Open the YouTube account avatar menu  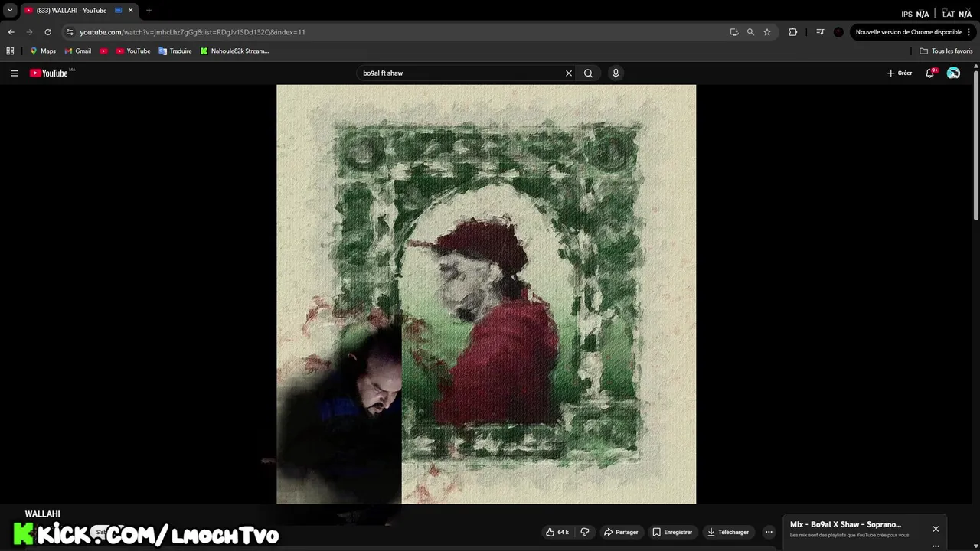click(x=953, y=73)
